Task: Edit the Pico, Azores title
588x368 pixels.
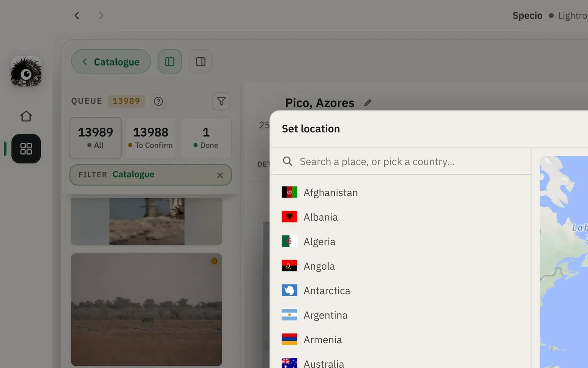Action: 367,103
